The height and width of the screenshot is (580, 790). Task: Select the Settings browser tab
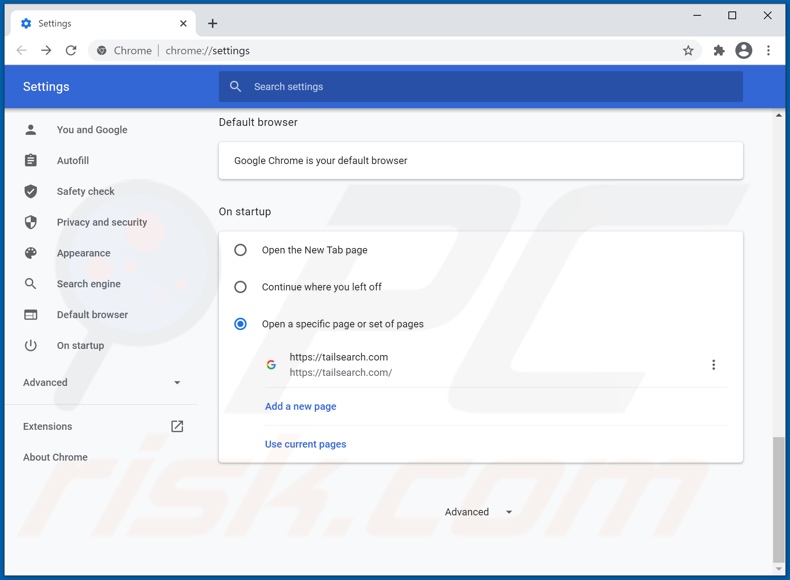(x=103, y=23)
